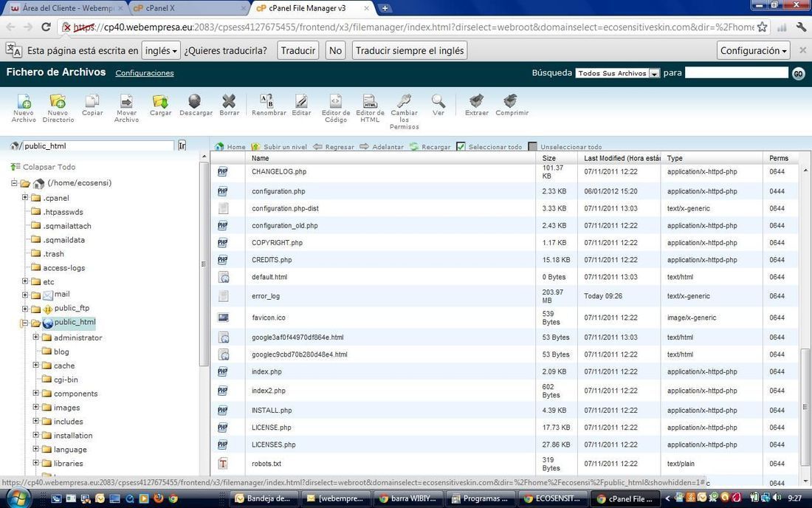This screenshot has width=812, height=508.
Task: Open the Chrome wrench menu
Action: (x=801, y=27)
